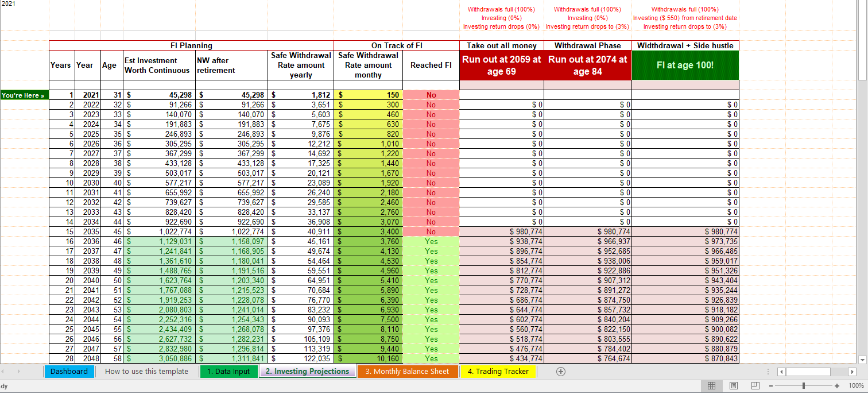
Task: Click horizontal scrollbar left arrow
Action: (x=781, y=372)
